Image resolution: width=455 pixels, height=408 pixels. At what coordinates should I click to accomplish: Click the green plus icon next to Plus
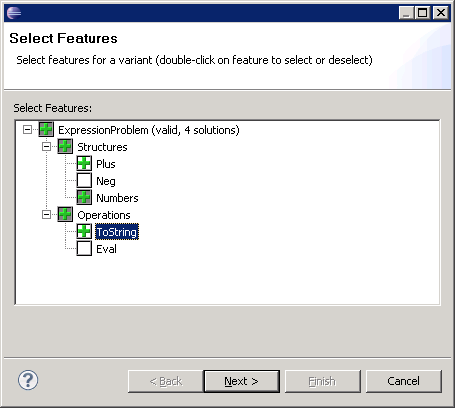84,163
